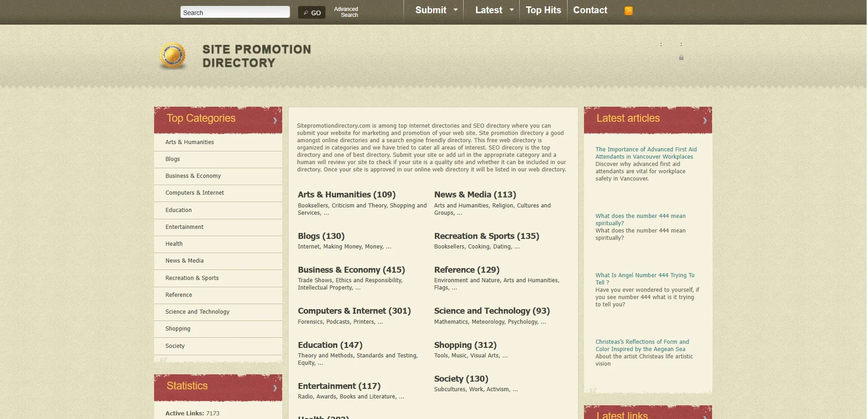Select Health in sidebar categories
Viewport: 868px width, 419px height.
tap(174, 244)
